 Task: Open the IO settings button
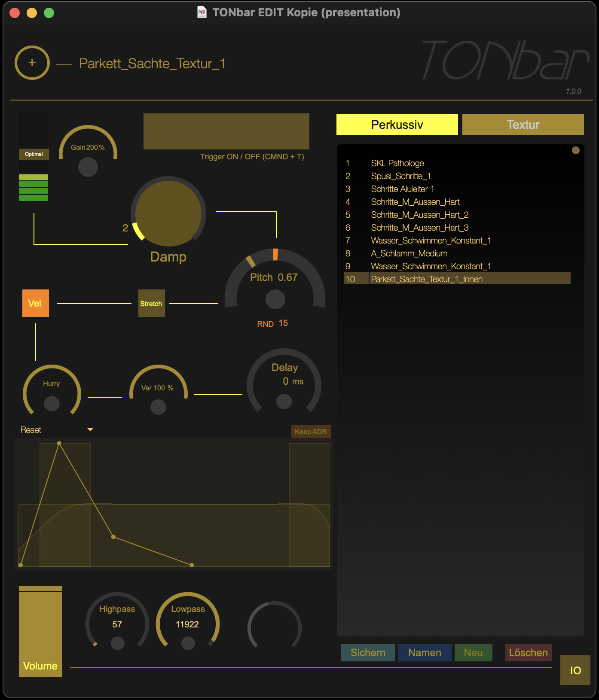click(x=575, y=670)
